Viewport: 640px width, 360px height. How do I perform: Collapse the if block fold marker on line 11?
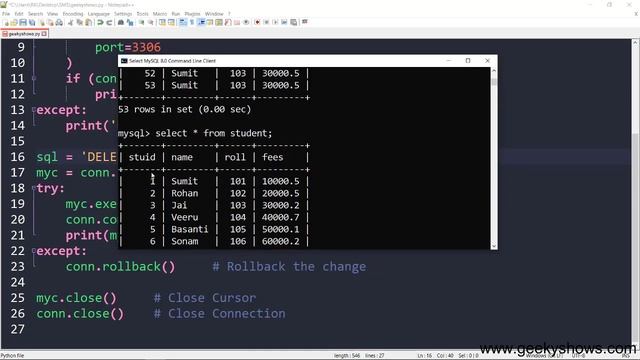[x=34, y=78]
